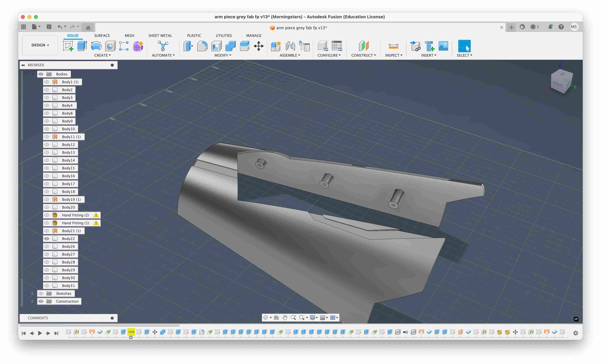Switch to the MESH tab
The width and height of the screenshot is (601, 364).
coord(129,36)
